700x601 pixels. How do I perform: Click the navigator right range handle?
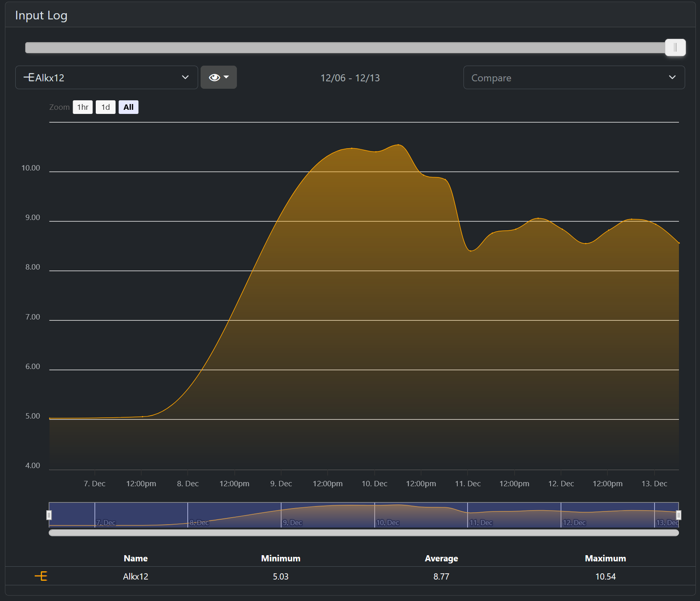pos(678,515)
